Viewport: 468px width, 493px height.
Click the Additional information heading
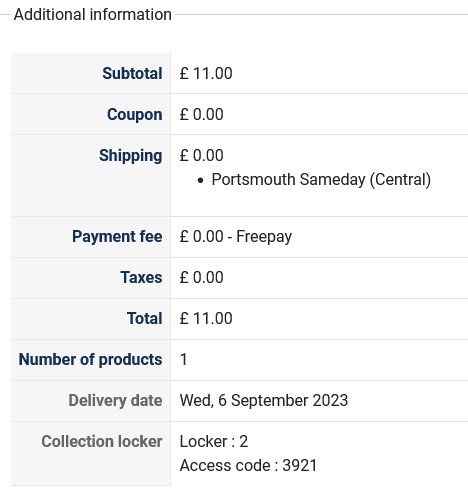click(x=93, y=15)
